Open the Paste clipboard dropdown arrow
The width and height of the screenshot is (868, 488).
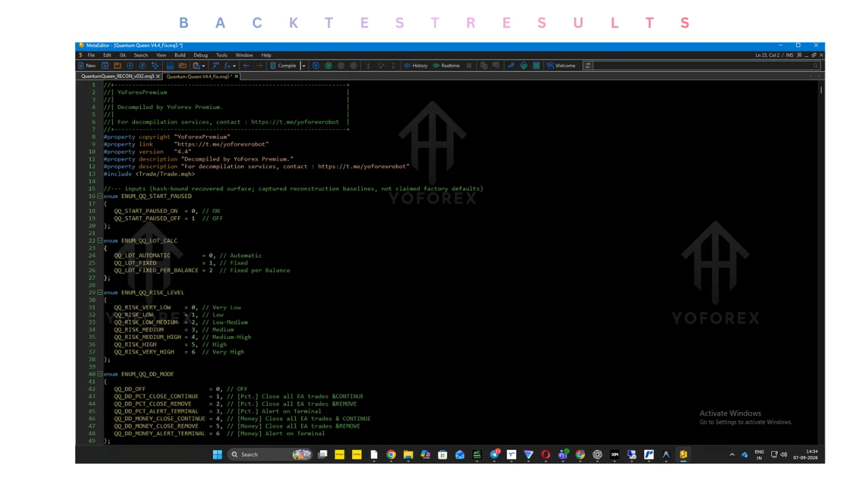(203, 66)
